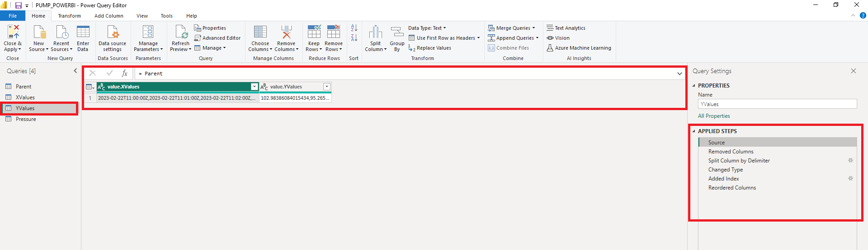This screenshot has height=250, width=868.
Task: Click the Close & Apply icon
Action: (x=13, y=32)
